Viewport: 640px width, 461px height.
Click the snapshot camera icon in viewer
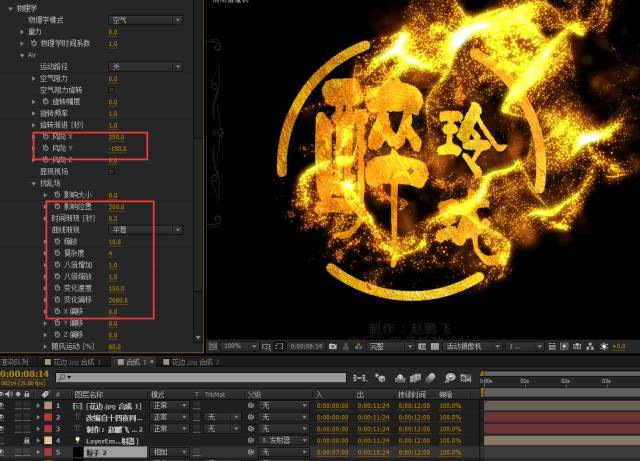(333, 347)
